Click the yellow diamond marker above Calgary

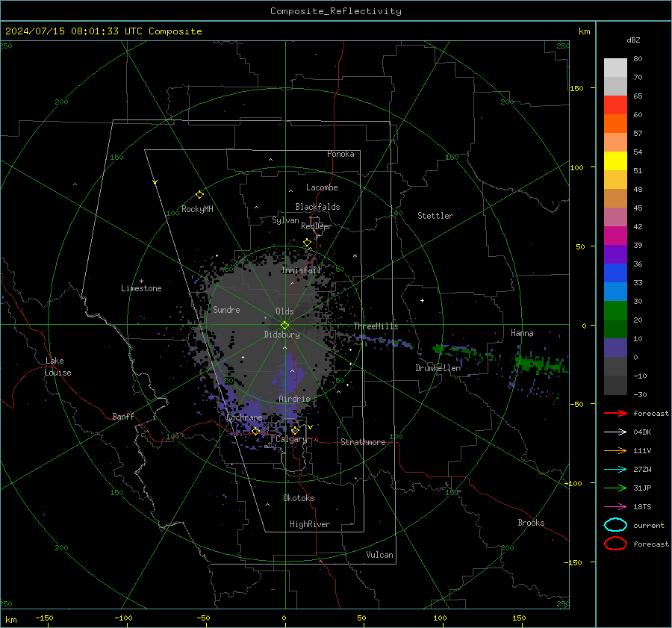click(295, 430)
